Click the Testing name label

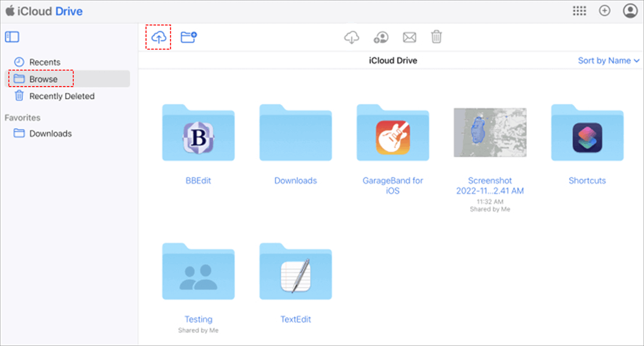click(x=199, y=319)
